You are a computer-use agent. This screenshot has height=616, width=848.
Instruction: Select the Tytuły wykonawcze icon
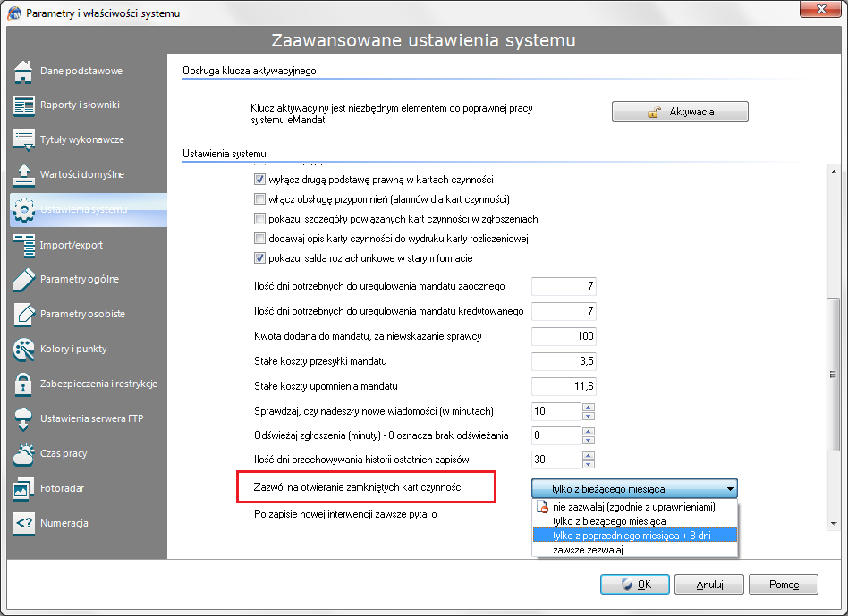click(x=24, y=140)
